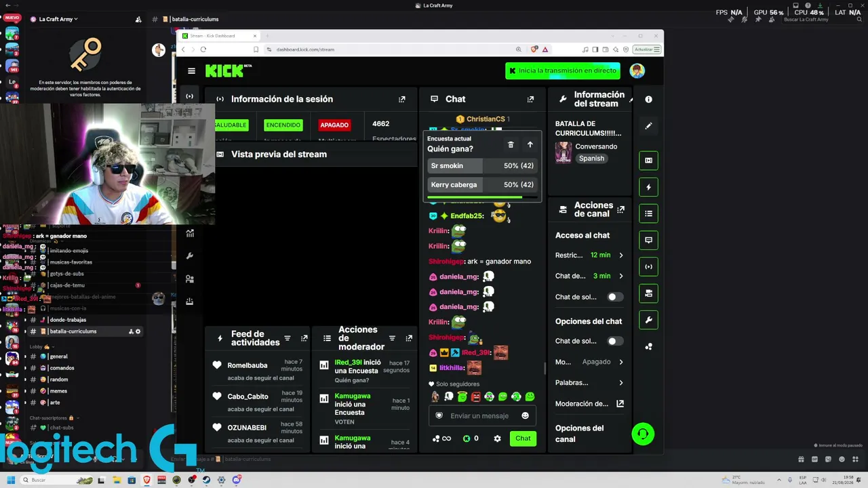Pop out the Chat panel
Screen dimensions: 868x488
click(530, 99)
